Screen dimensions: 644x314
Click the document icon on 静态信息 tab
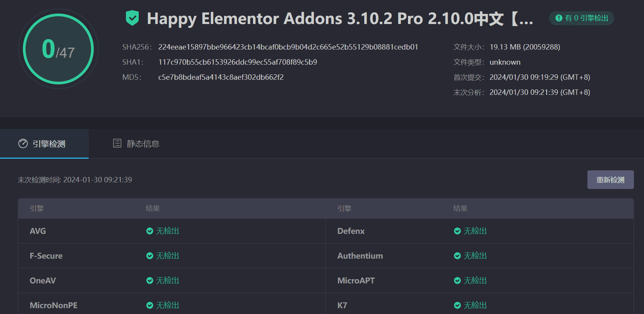pos(117,143)
